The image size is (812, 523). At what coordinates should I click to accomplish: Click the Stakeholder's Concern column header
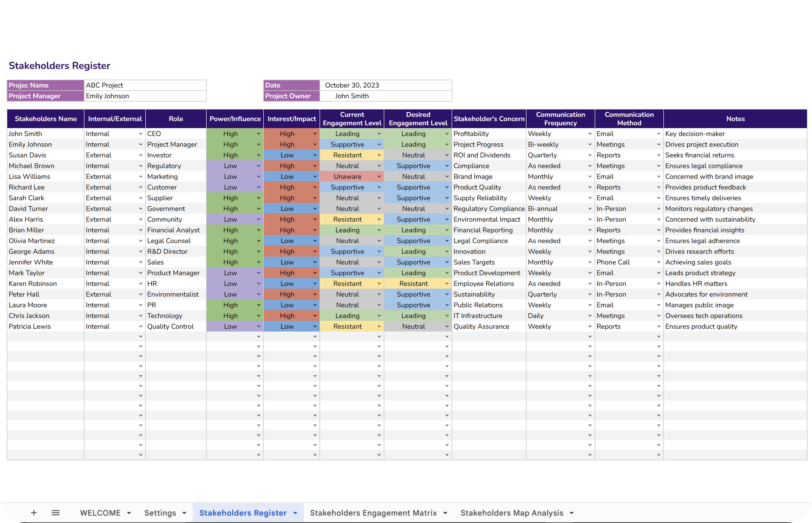pyautogui.click(x=489, y=119)
